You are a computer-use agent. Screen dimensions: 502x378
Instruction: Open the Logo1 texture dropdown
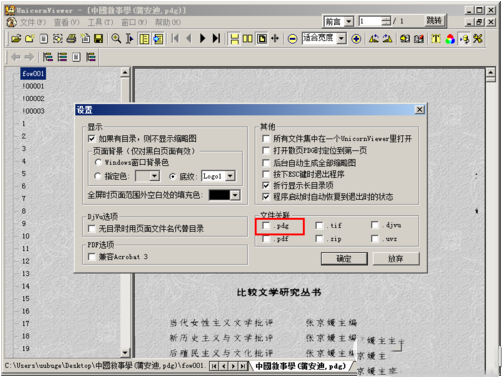(x=230, y=176)
